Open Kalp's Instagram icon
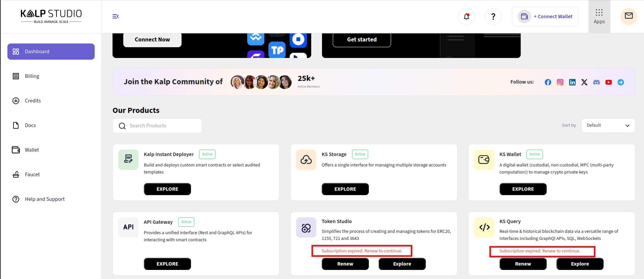This screenshot has height=279, width=644. pos(560,82)
